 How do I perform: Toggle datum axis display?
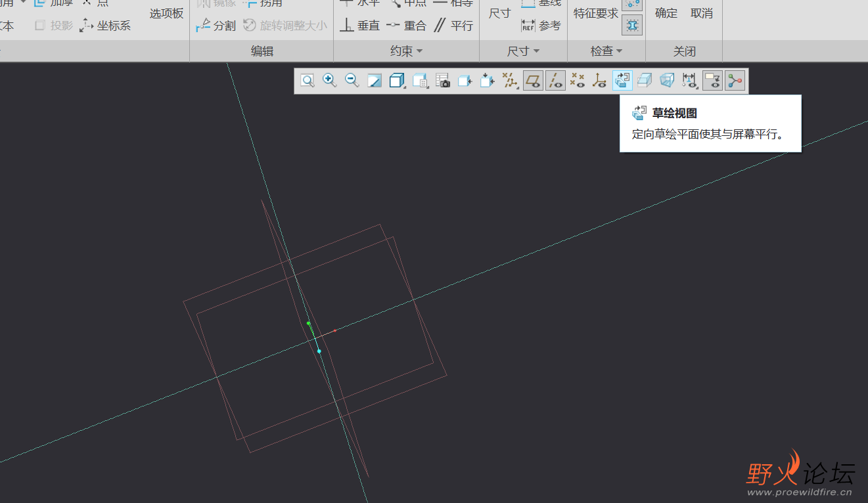pyautogui.click(x=555, y=81)
